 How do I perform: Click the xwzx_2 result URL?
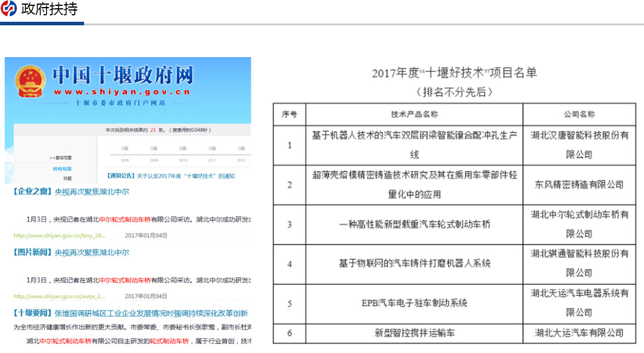point(59,297)
